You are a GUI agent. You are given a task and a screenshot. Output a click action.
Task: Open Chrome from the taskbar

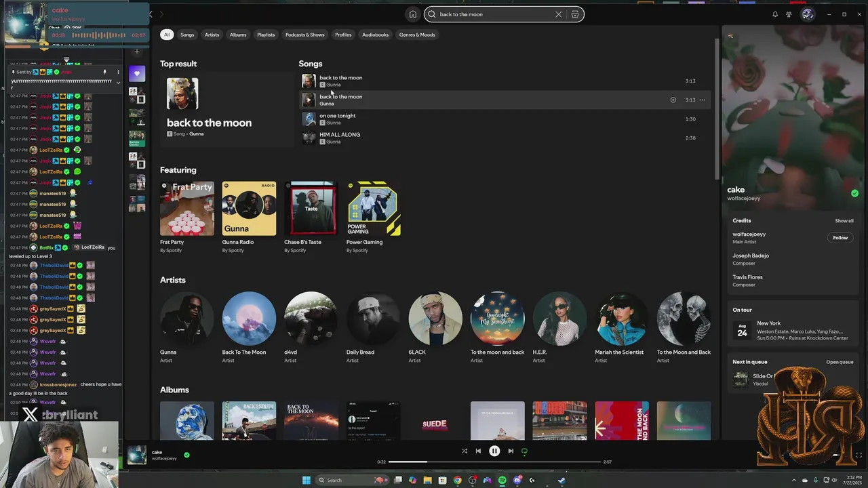point(458,480)
